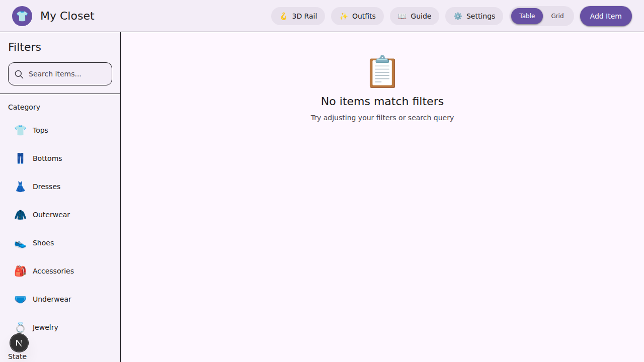644x362 pixels.
Task: Click the Bottoms jeans icon
Action: 20,158
